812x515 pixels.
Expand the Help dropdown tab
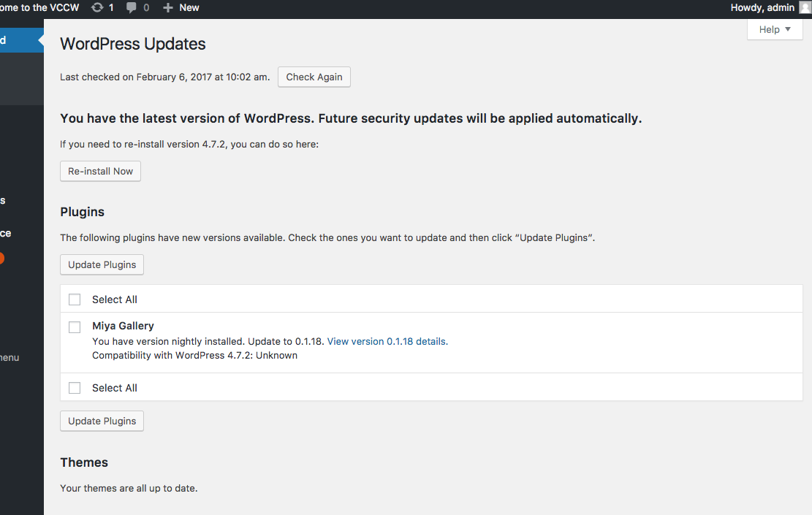coord(775,29)
